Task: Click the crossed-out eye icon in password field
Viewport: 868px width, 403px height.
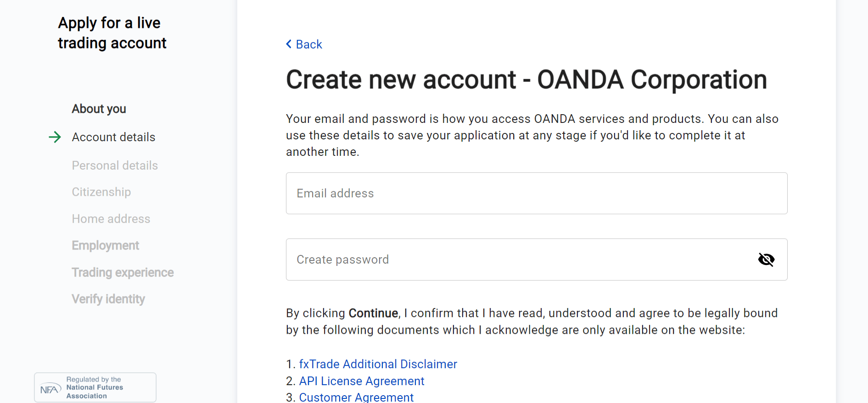Action: click(766, 259)
